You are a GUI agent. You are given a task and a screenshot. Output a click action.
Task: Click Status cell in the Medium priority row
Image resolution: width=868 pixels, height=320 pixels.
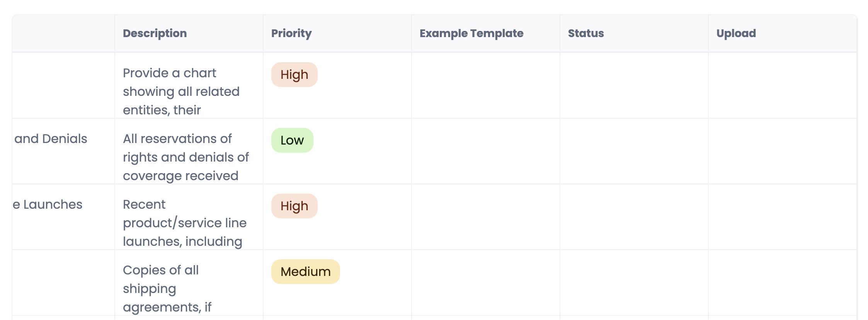(x=634, y=283)
